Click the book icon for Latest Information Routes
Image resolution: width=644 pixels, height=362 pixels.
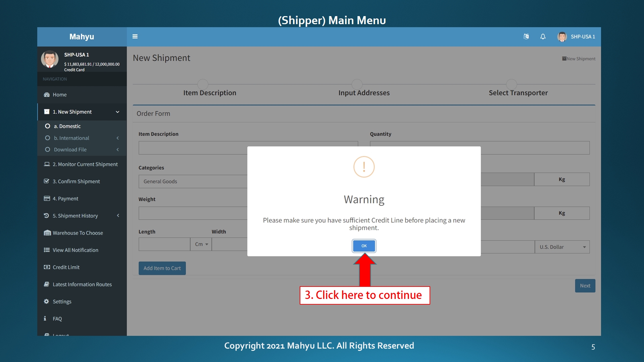pyautogui.click(x=47, y=284)
